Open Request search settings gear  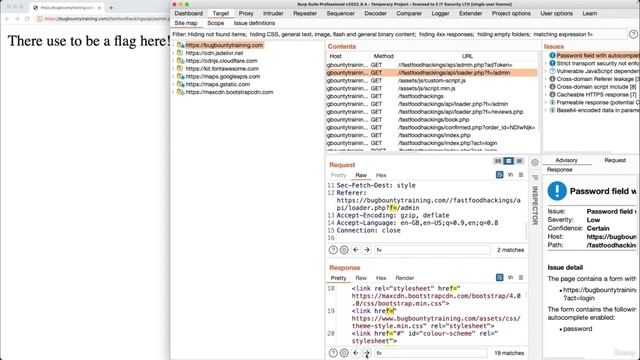tap(344, 250)
